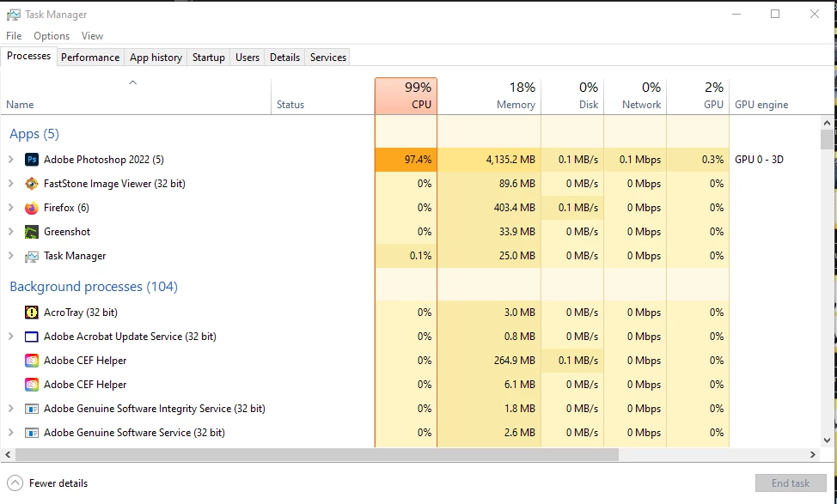This screenshot has height=504, width=837.
Task: Click the vertical scrollbar down arrow
Action: coord(827,440)
